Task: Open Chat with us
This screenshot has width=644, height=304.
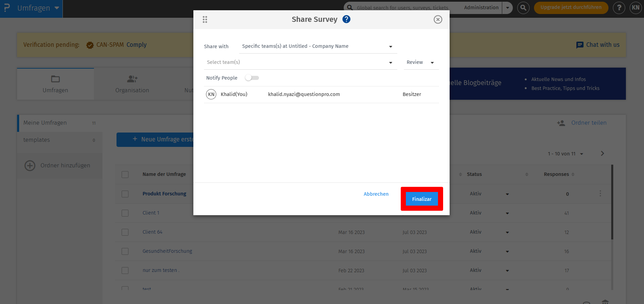Action: coord(603,45)
